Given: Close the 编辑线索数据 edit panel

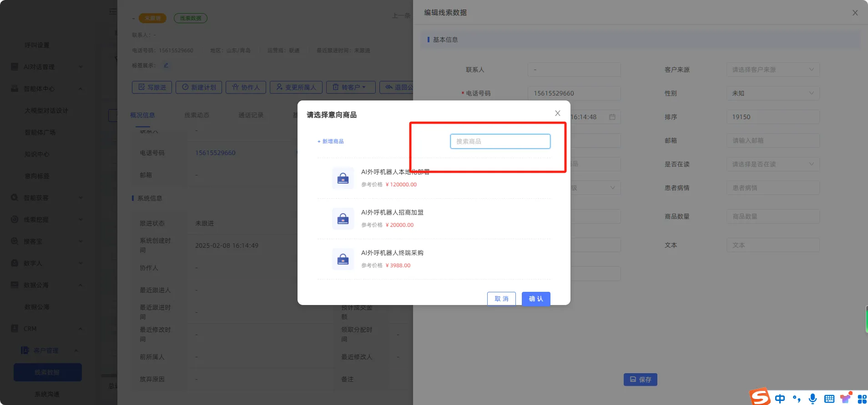Looking at the screenshot, I should 855,13.
